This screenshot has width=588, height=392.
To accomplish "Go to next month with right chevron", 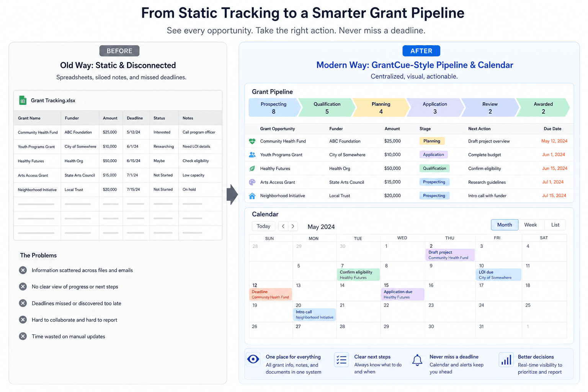I will (x=293, y=226).
